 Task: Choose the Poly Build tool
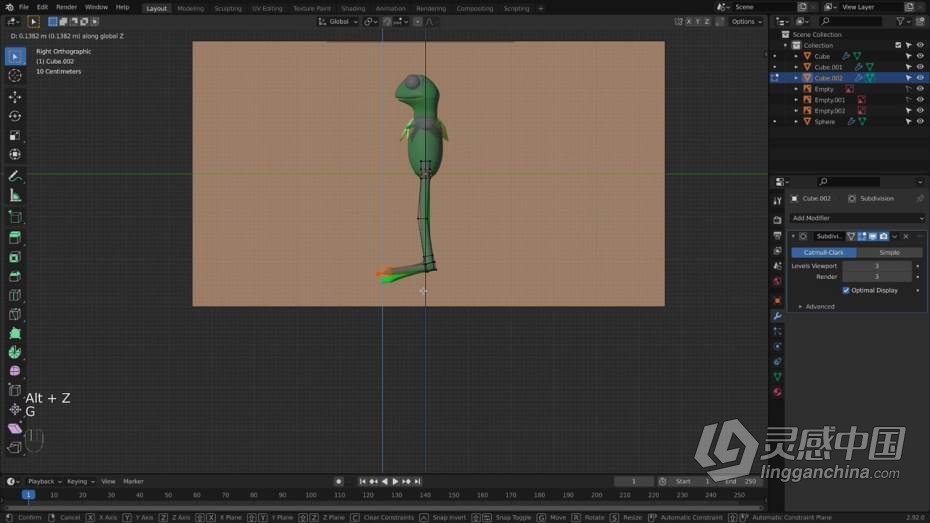point(15,333)
